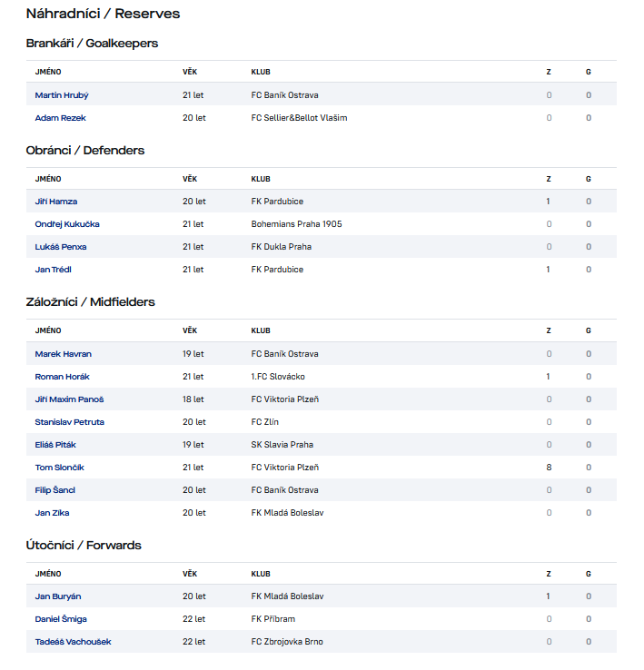This screenshot has height=670, width=644.
Task: Click Daniel Šmiga name link
Action: pyautogui.click(x=61, y=619)
